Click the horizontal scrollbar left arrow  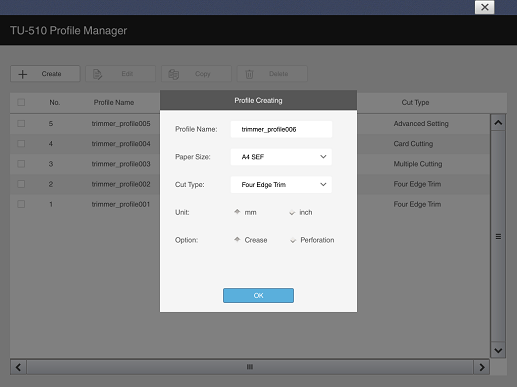tap(18, 367)
